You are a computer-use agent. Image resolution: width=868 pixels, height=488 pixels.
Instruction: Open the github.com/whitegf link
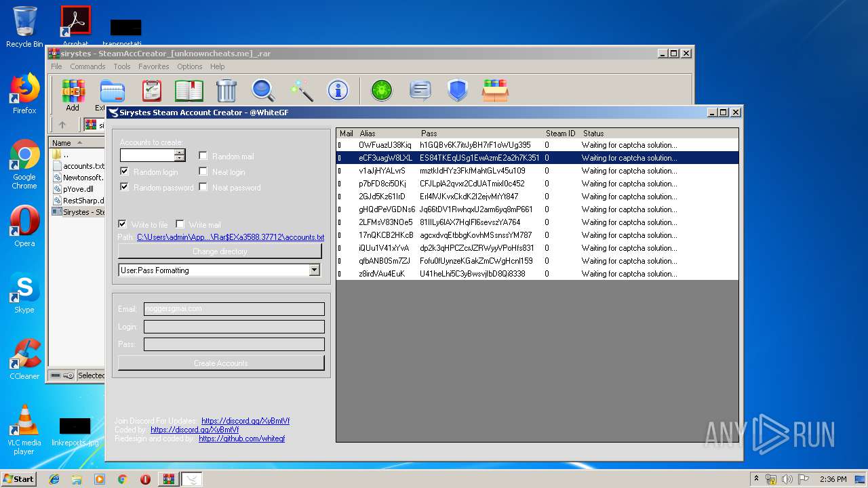[x=241, y=439]
